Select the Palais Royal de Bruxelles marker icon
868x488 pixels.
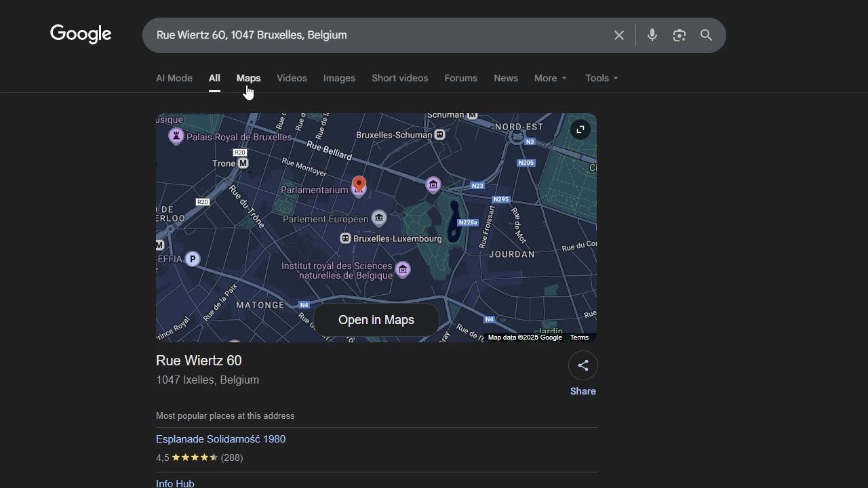pos(176,137)
